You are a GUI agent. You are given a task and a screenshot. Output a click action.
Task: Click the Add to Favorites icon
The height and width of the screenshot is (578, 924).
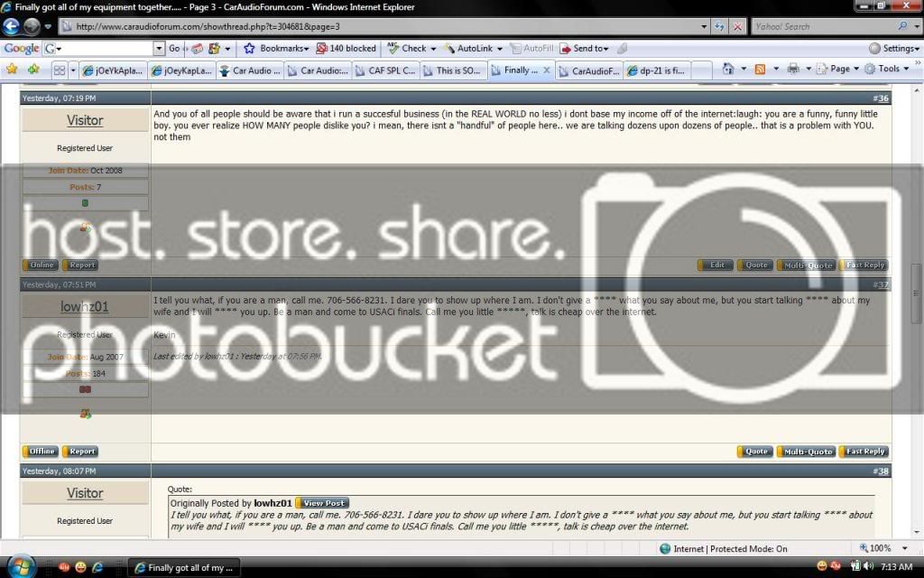33,70
